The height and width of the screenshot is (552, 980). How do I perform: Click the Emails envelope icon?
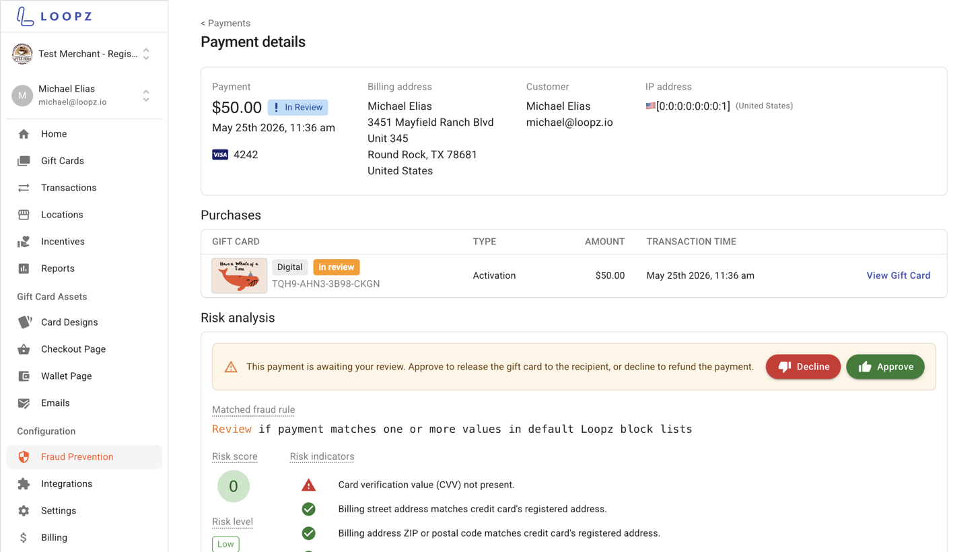[x=24, y=403]
